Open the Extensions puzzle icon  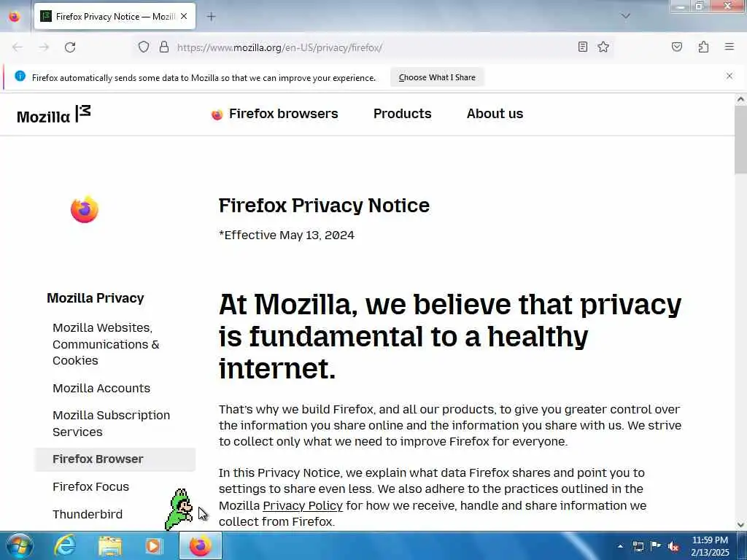[x=703, y=47]
